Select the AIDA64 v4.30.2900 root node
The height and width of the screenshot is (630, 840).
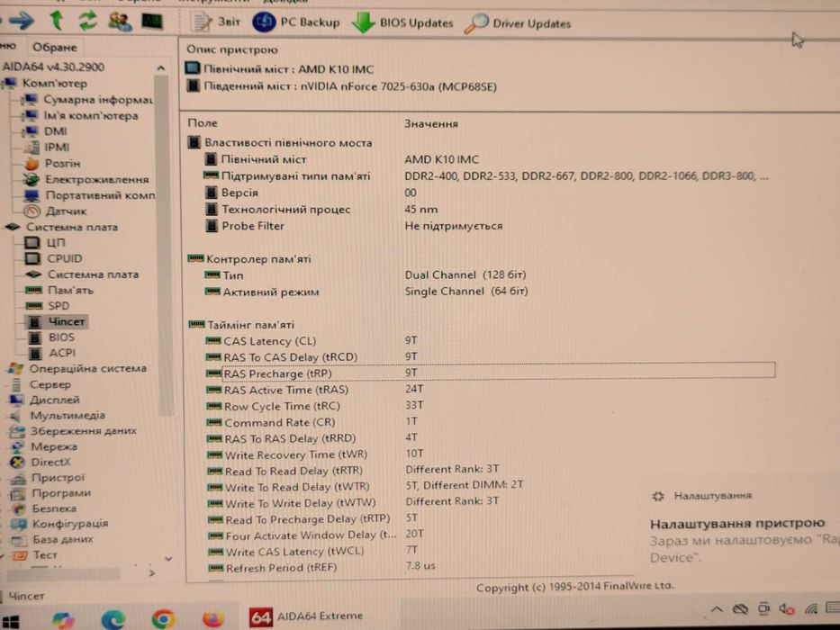pos(54,67)
